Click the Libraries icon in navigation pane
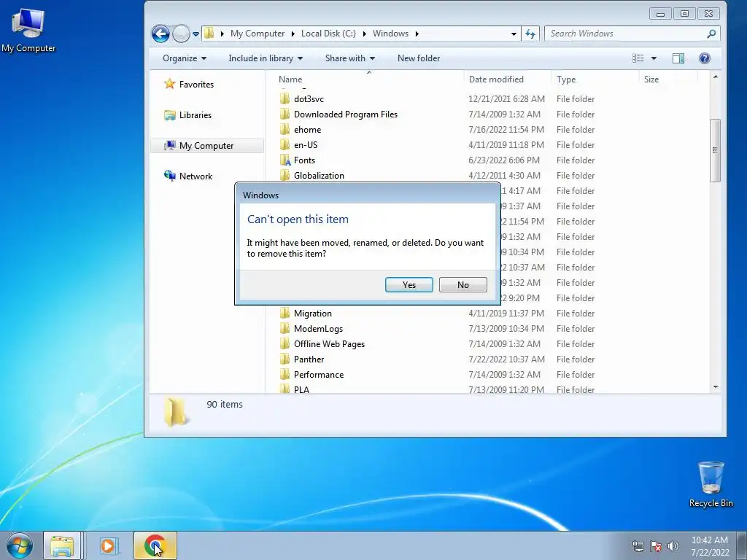 click(169, 115)
